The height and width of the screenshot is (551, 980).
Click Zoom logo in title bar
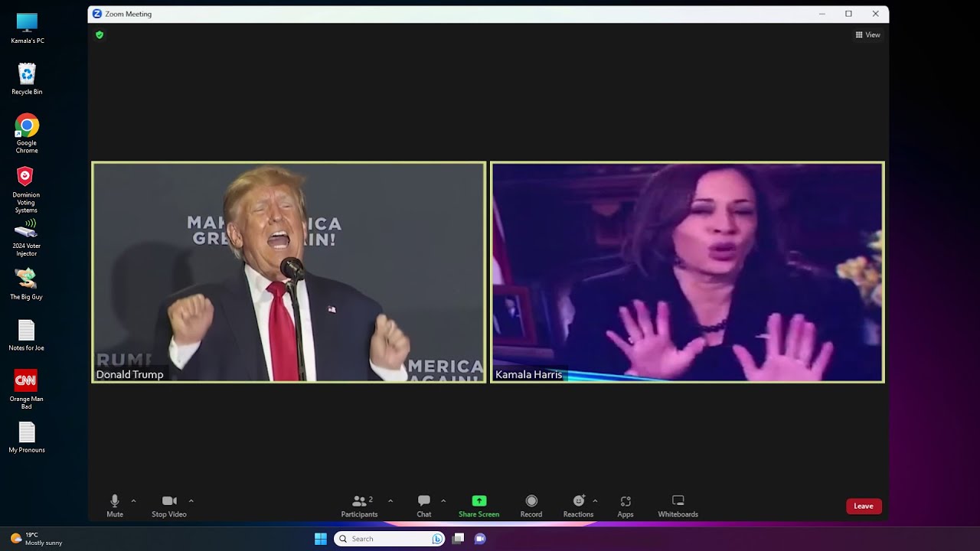click(97, 14)
